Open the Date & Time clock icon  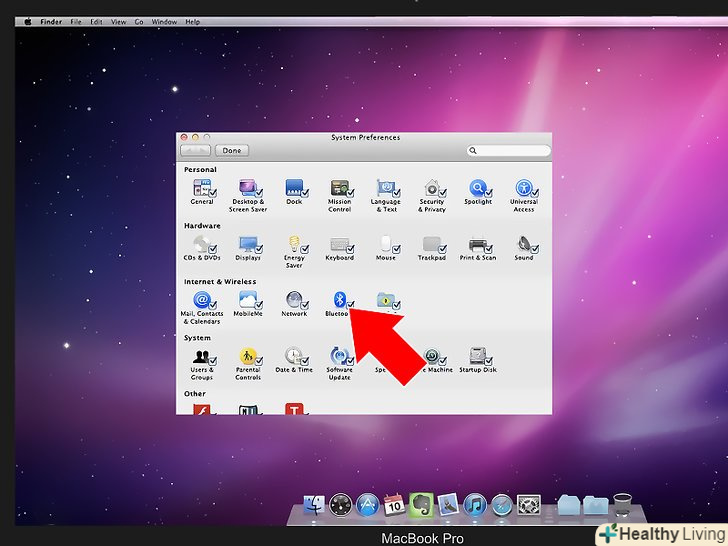click(293, 356)
